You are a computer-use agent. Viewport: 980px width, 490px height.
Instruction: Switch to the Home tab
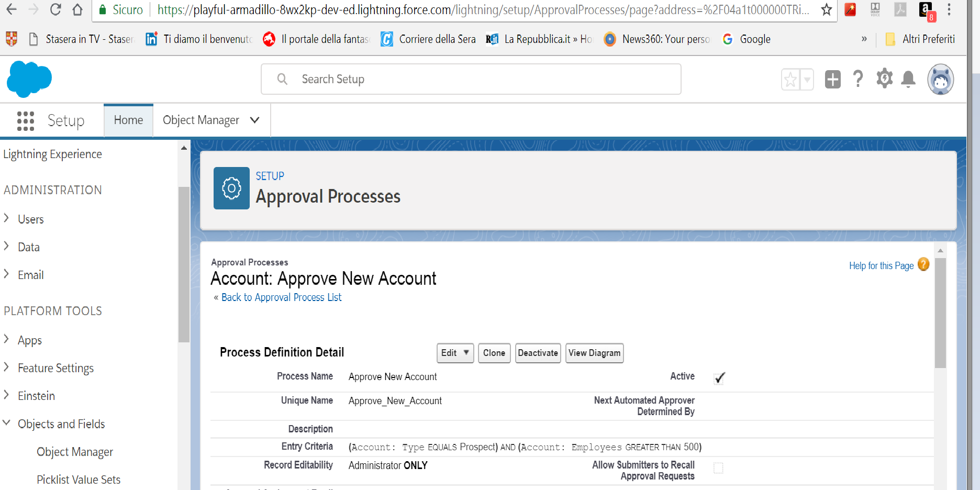(x=128, y=120)
